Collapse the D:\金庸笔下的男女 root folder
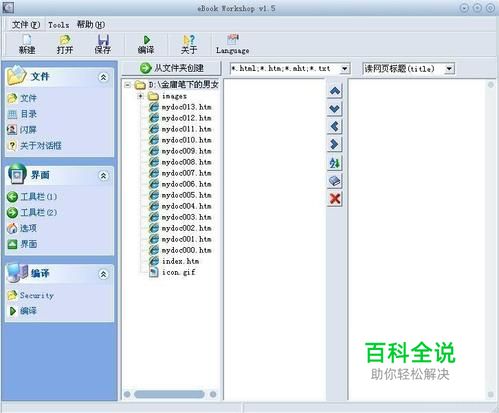 point(127,85)
